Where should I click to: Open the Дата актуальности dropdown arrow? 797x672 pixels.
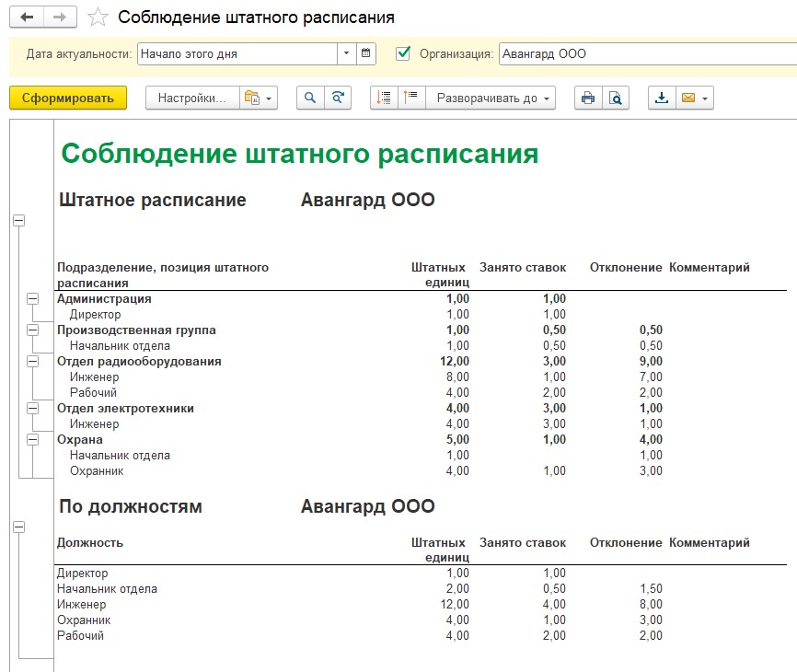(x=346, y=53)
